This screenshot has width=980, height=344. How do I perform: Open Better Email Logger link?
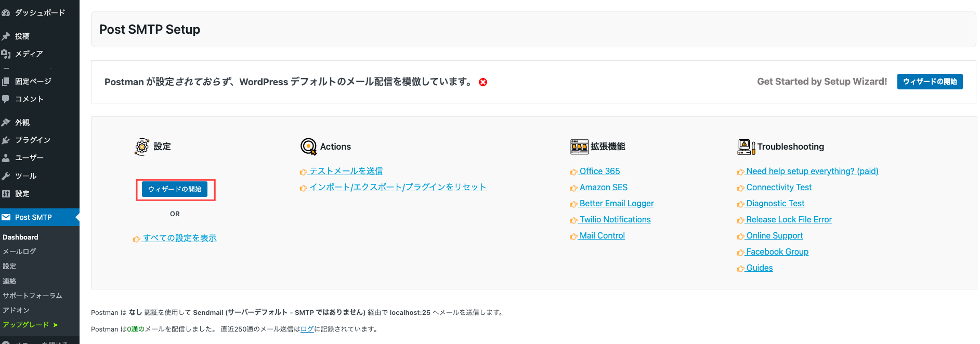click(x=617, y=203)
